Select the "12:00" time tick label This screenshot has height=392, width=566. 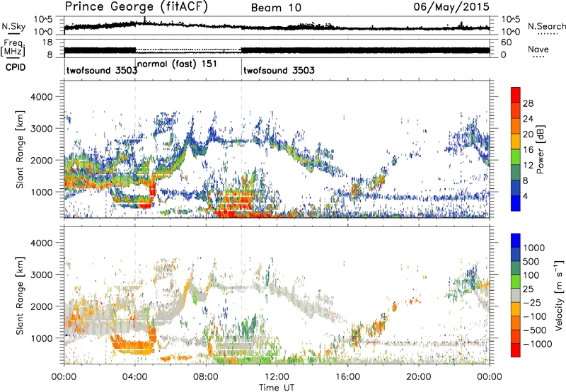pos(277,377)
